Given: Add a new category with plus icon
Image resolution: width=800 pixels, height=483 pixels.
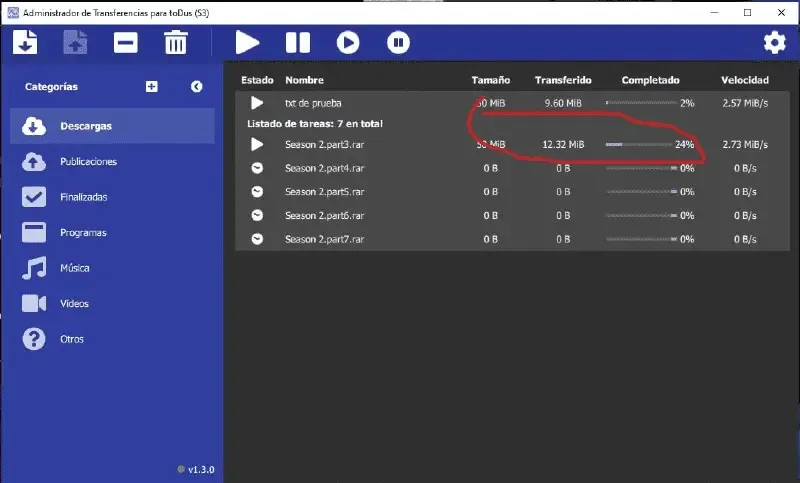Looking at the screenshot, I should point(152,87).
